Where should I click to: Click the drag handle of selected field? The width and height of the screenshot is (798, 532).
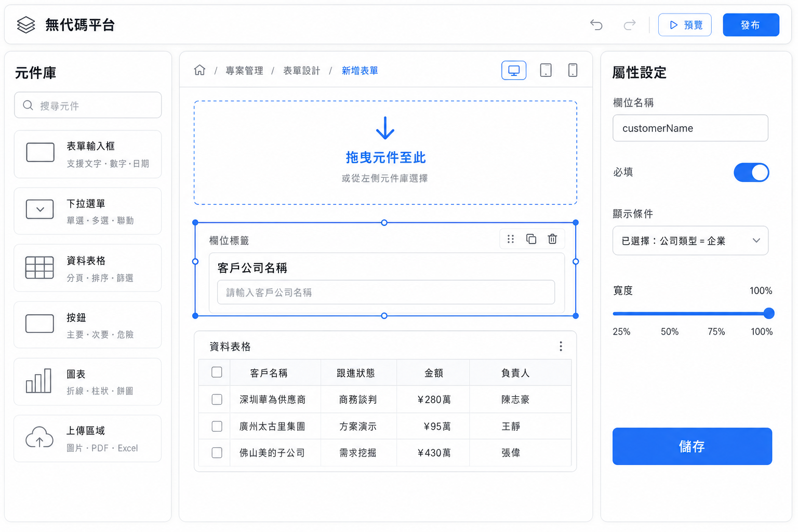point(511,239)
